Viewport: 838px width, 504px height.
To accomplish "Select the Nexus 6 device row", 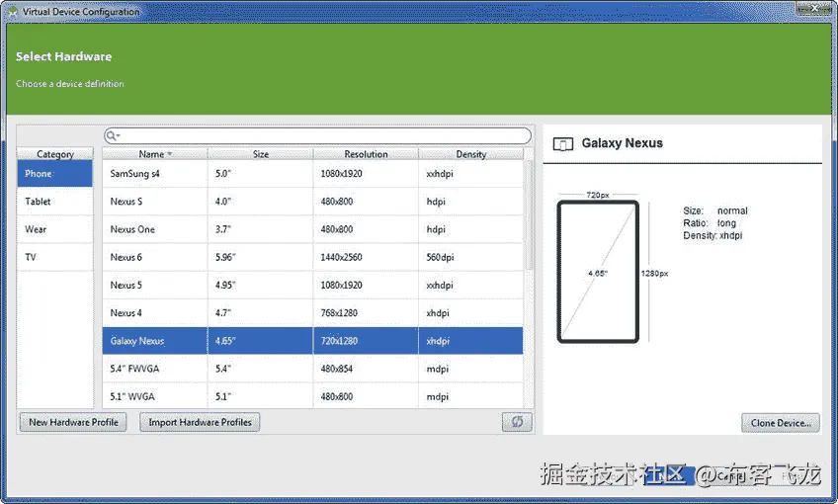I will coord(312,257).
